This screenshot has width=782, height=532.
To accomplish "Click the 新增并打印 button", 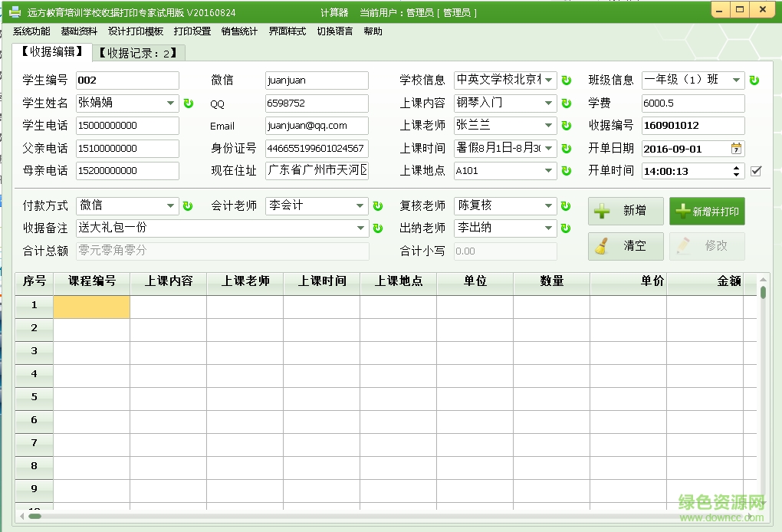I will point(706,211).
